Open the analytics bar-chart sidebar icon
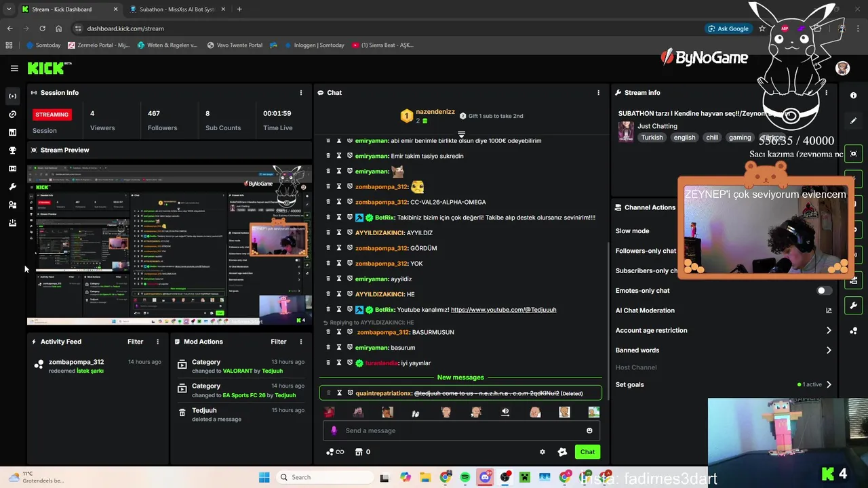This screenshot has height=488, width=868. (x=12, y=132)
